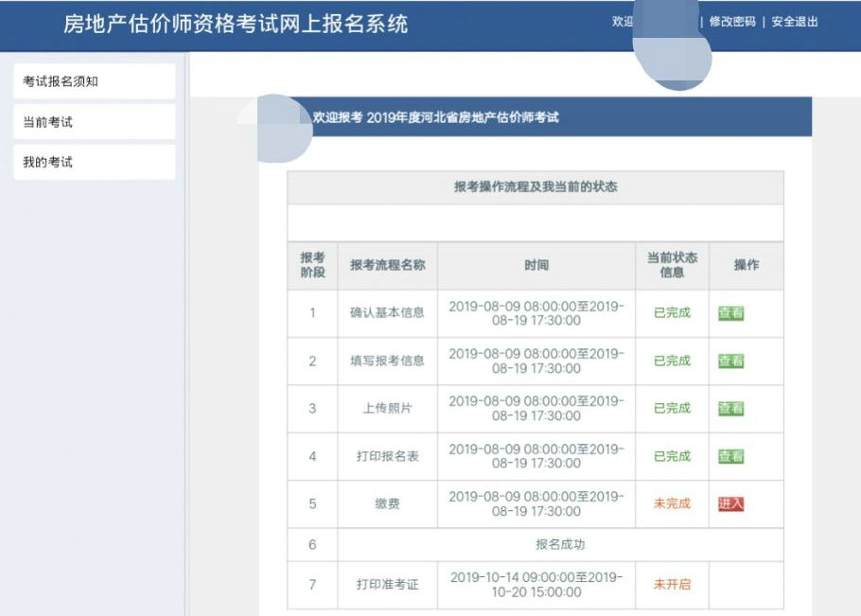Click the 操作 column header
Viewport: 861px width, 616px height.
pos(746,266)
